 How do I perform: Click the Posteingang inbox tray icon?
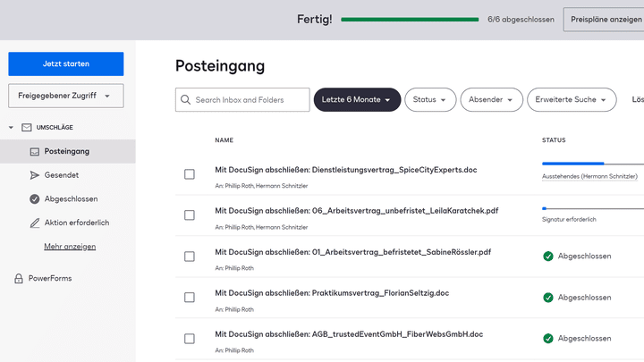click(x=35, y=152)
